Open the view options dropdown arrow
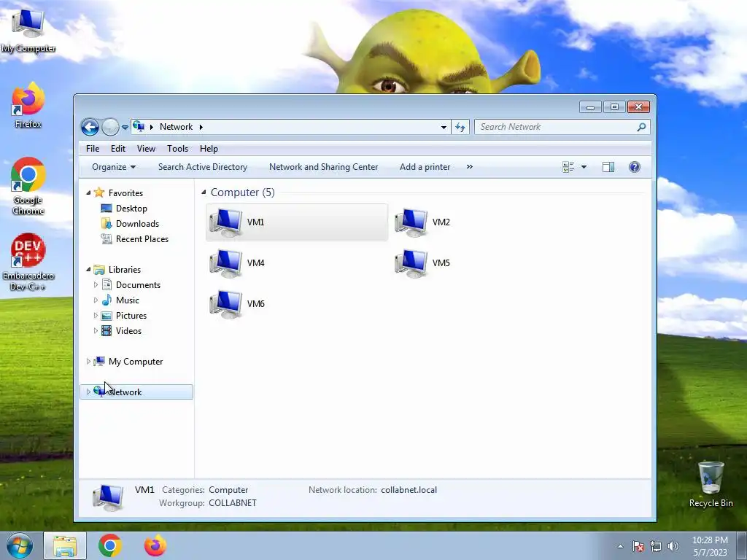Screen dimensions: 747x560 584,167
